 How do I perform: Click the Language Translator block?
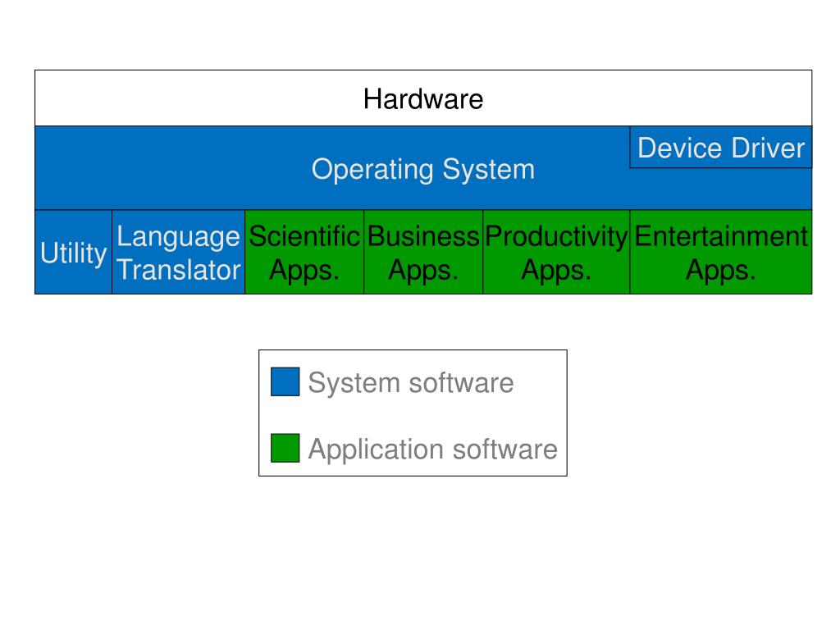[178, 252]
